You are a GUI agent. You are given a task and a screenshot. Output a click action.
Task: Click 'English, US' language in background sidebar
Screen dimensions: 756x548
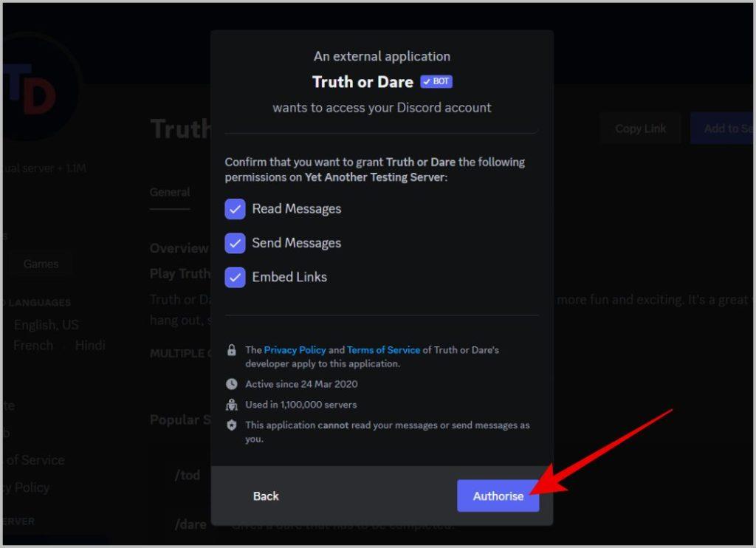(x=46, y=325)
